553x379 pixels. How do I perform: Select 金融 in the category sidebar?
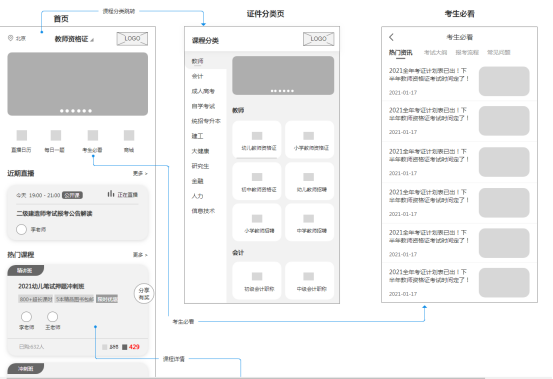pyautogui.click(x=198, y=181)
